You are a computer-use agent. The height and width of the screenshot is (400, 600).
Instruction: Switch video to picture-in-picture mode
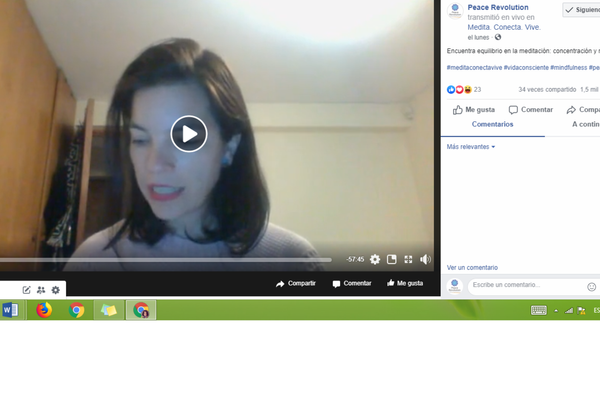point(391,260)
